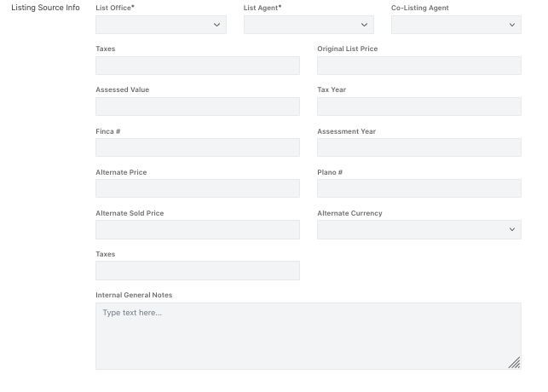Click the textarea resize handle grip

[x=514, y=363]
